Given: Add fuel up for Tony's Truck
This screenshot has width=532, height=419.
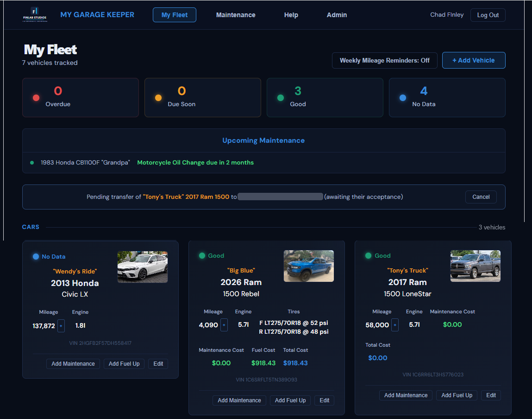Looking at the screenshot, I should coord(457,395).
